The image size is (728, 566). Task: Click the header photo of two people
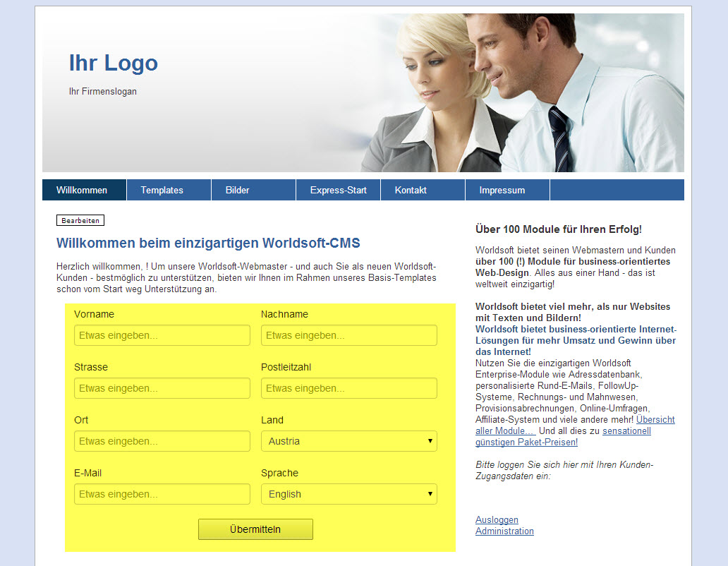pos(522,93)
